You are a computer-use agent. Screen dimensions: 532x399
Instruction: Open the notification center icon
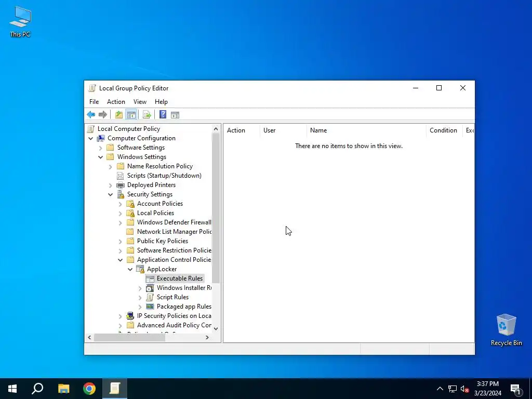pos(515,389)
